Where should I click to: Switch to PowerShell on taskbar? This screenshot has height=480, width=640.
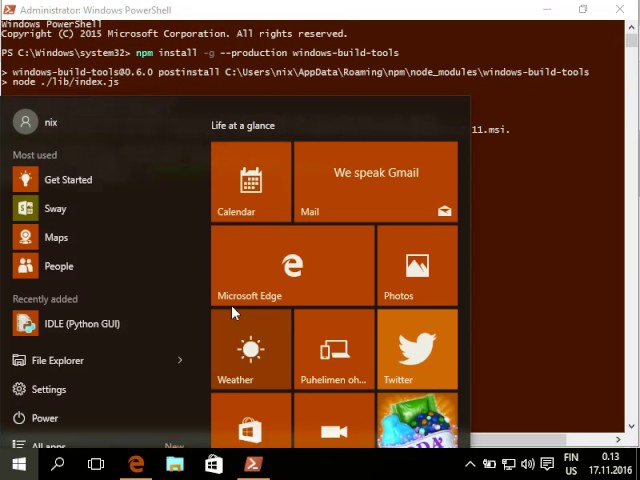pyautogui.click(x=253, y=464)
